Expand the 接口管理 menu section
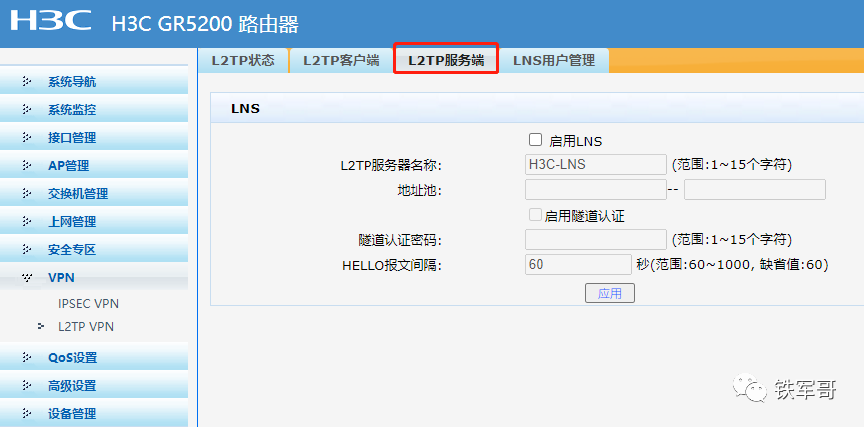Image resolution: width=864 pixels, height=427 pixels. 94,137
